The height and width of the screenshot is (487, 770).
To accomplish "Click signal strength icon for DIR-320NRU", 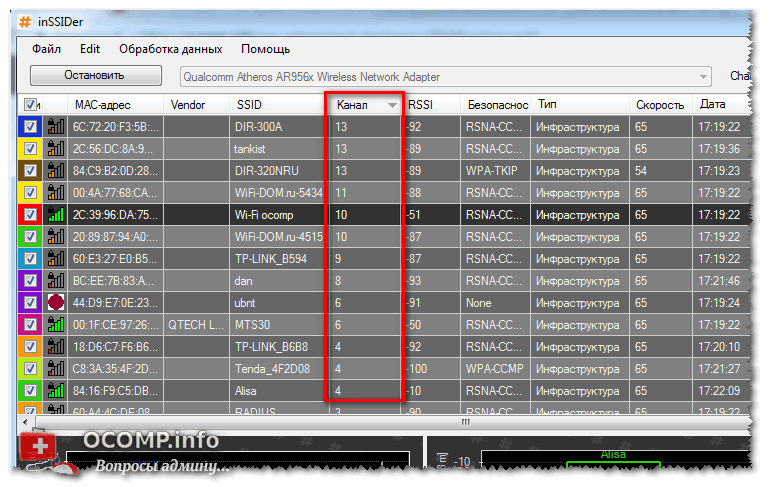I will 55,171.
